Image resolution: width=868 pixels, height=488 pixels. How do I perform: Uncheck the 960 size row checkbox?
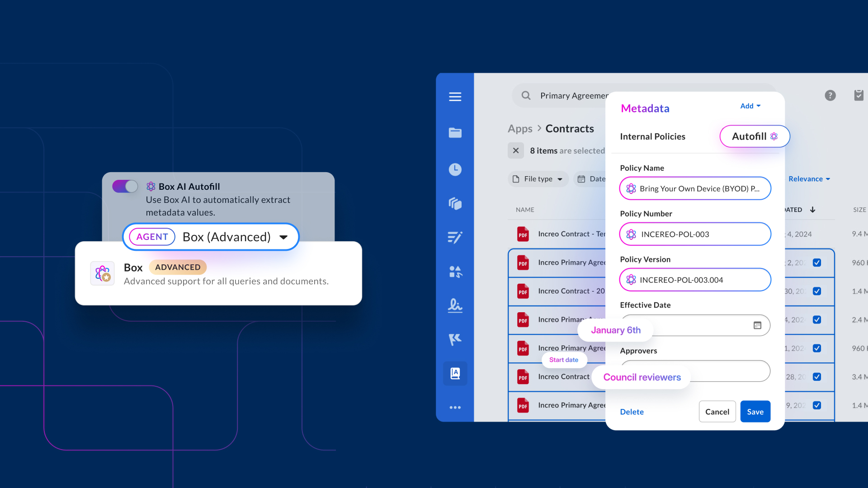[x=817, y=263]
